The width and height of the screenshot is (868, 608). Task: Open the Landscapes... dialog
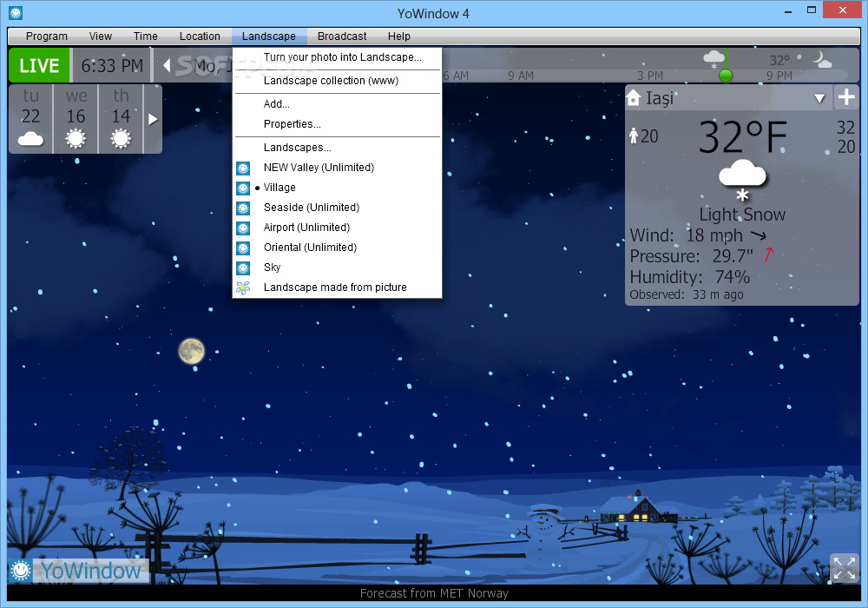[x=337, y=148]
